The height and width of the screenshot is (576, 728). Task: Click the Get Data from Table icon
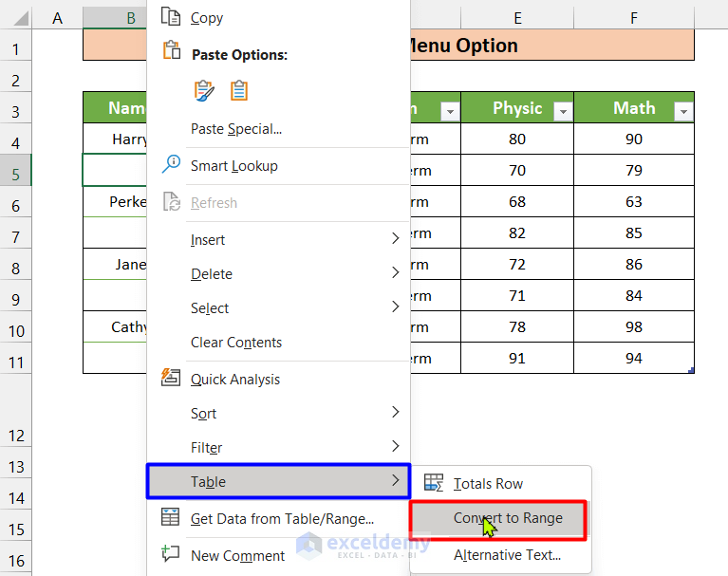171,518
